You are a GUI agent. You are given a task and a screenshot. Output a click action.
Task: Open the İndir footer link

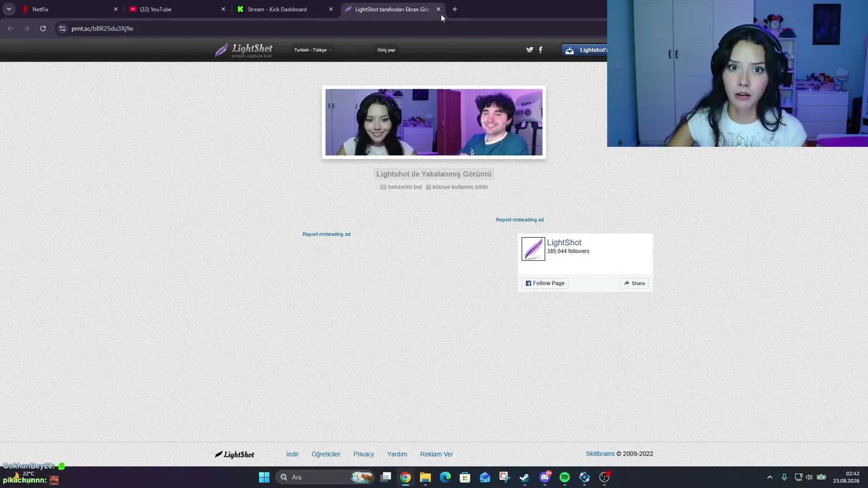292,454
